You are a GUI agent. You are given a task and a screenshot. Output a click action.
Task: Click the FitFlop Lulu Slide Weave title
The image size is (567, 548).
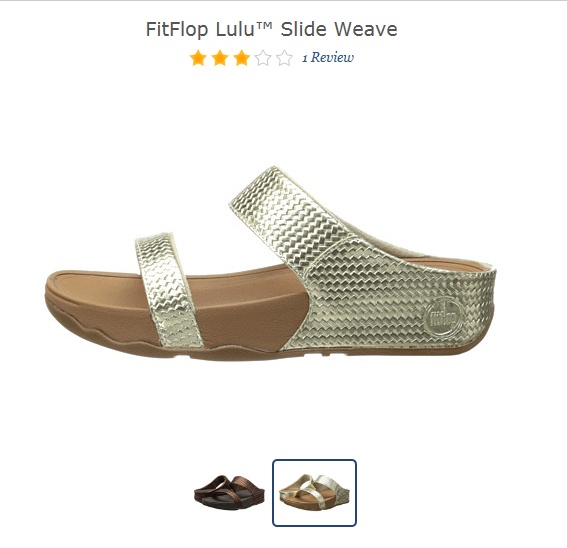pos(272,29)
